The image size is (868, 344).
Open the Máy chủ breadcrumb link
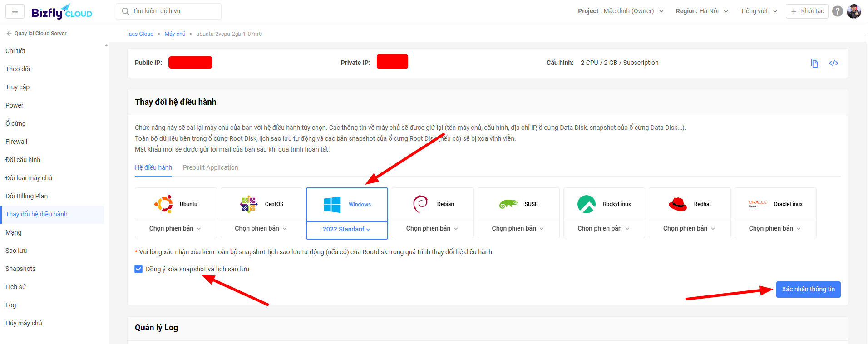point(175,34)
